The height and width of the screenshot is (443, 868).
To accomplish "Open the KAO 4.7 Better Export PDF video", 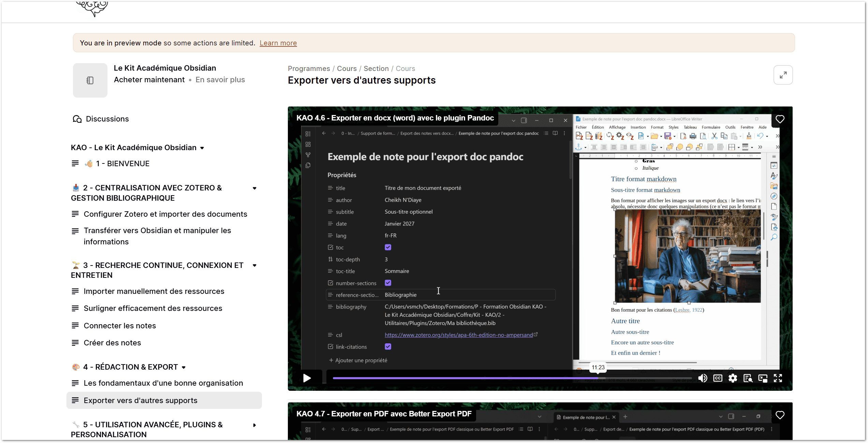I will click(x=384, y=414).
